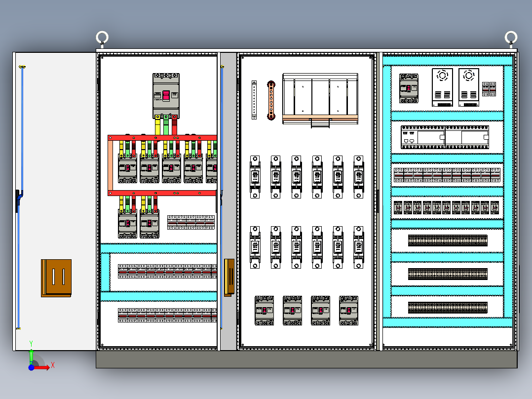Pick the breaker at top-left of right panel
Screen dimensions: 532x399
(409, 88)
